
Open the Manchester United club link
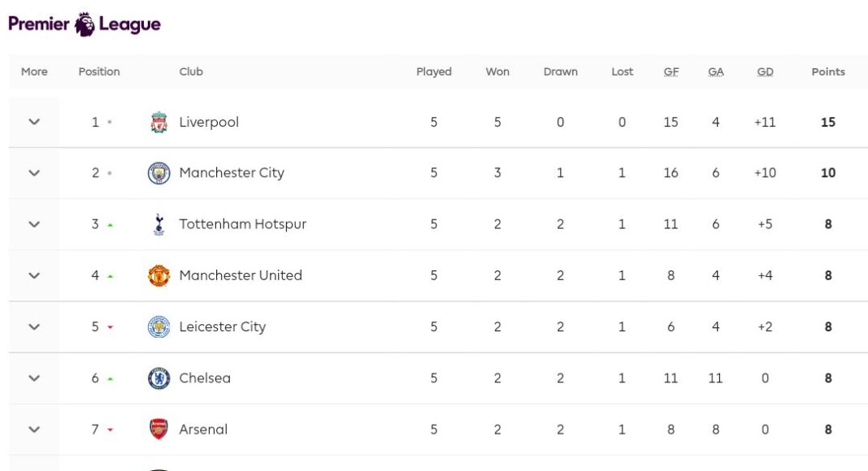241,275
